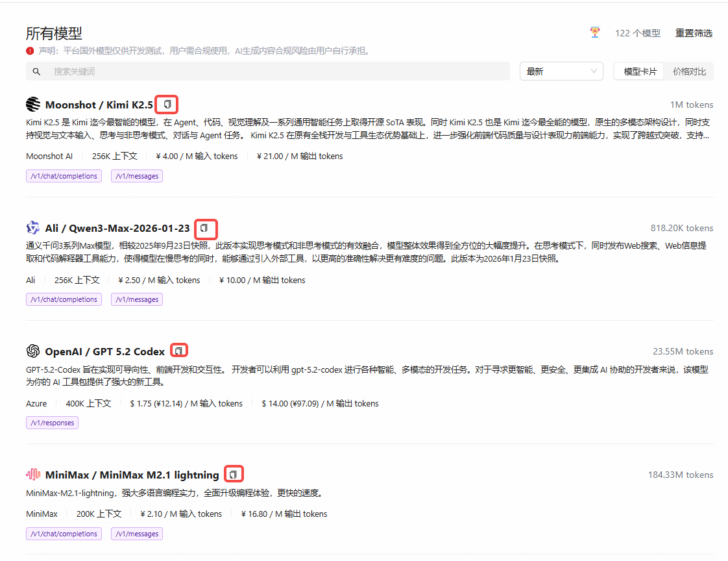728x561 pixels.
Task: Click /v1/messages tag under Kimi K2.5
Action: coord(137,176)
